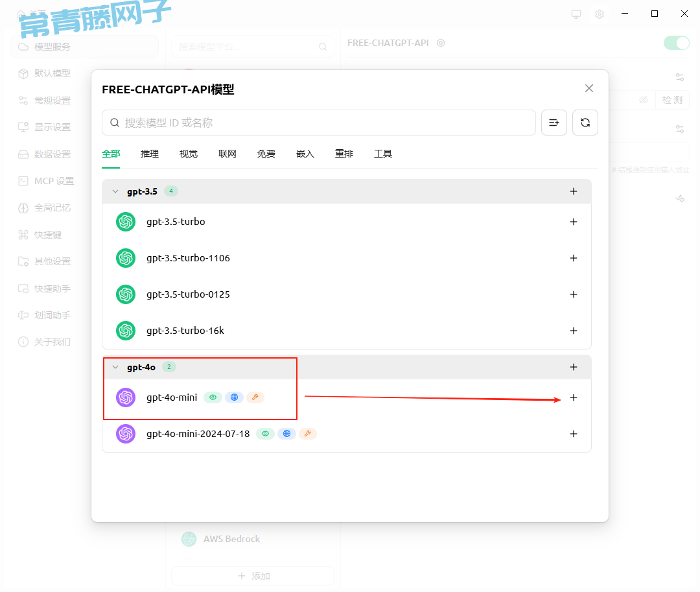Viewport: 700px width, 592px height.
Task: Open settings via the title bar gear icon
Action: coord(600,14)
